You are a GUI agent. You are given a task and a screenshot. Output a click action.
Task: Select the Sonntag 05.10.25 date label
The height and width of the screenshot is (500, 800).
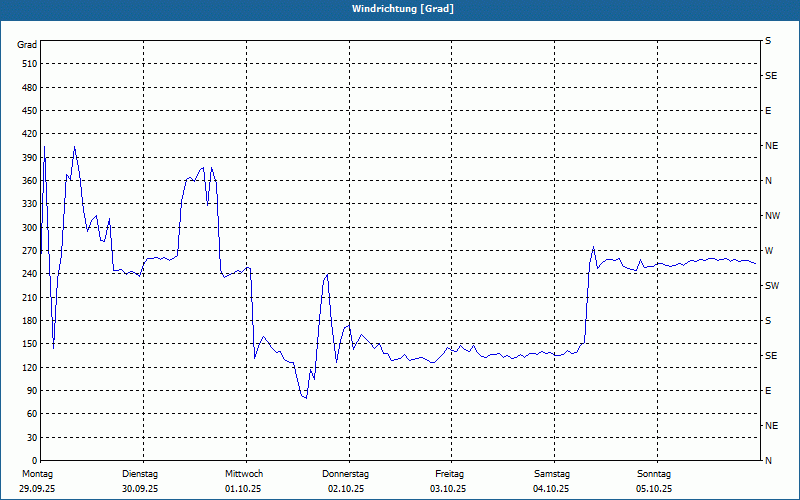coord(654,481)
